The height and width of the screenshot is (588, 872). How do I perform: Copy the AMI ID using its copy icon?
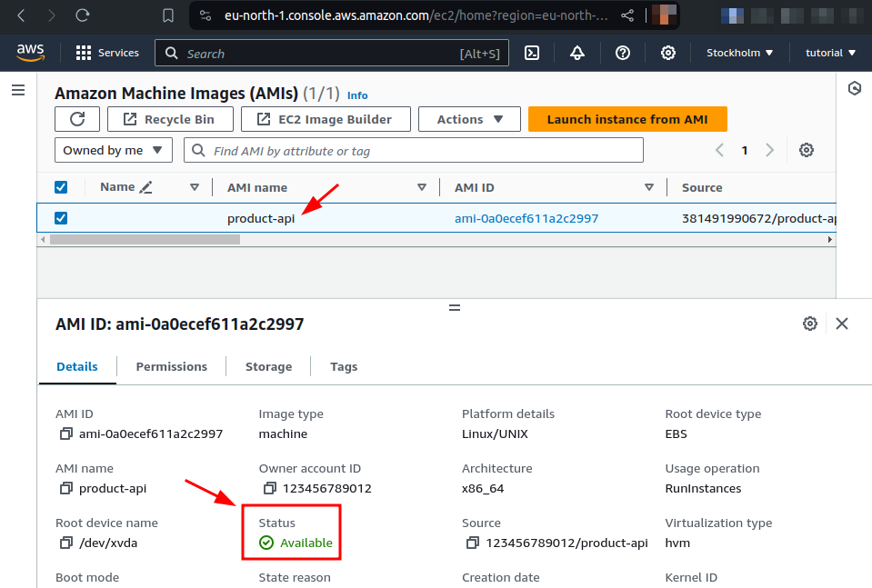click(65, 434)
